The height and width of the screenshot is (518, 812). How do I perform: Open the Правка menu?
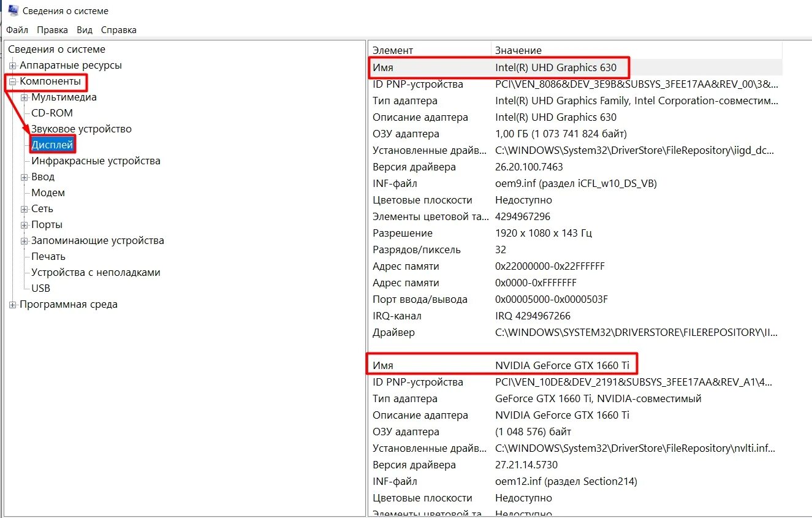(x=52, y=29)
